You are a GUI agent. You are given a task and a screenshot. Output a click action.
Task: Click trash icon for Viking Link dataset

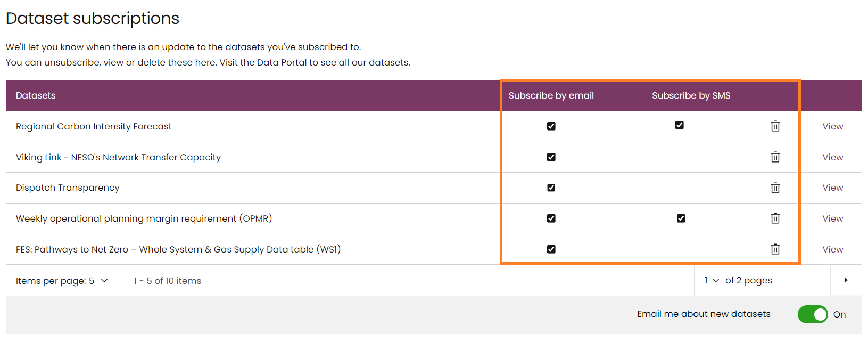point(775,157)
